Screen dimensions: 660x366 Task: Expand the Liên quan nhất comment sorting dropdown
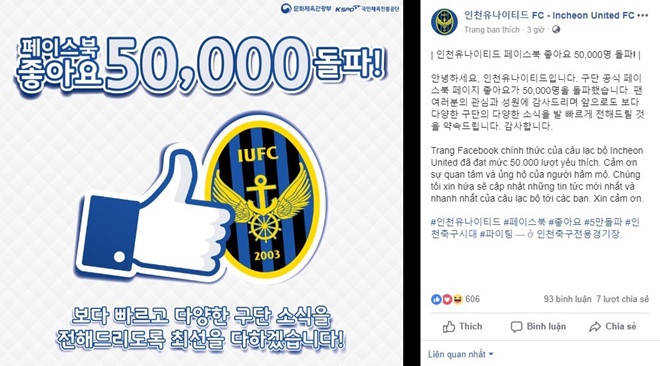[460, 354]
